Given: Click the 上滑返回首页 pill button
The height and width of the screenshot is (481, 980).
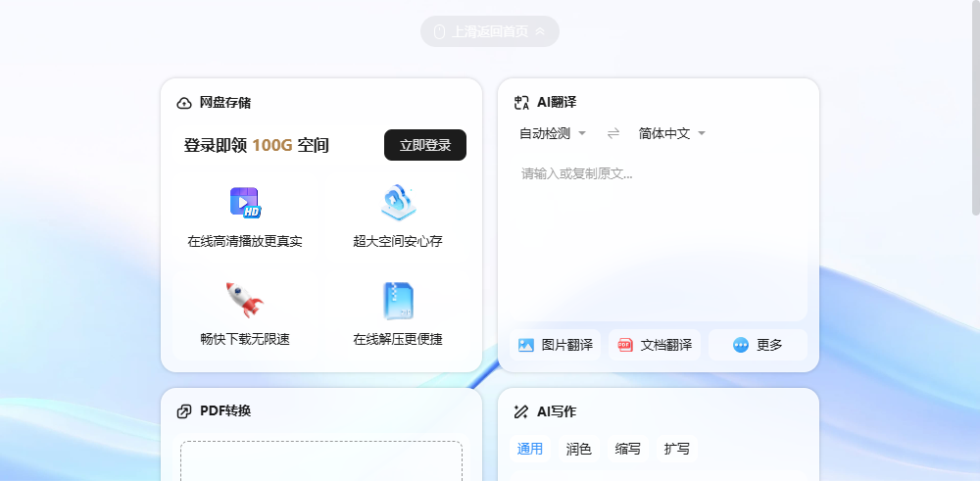Looking at the screenshot, I should click(489, 31).
